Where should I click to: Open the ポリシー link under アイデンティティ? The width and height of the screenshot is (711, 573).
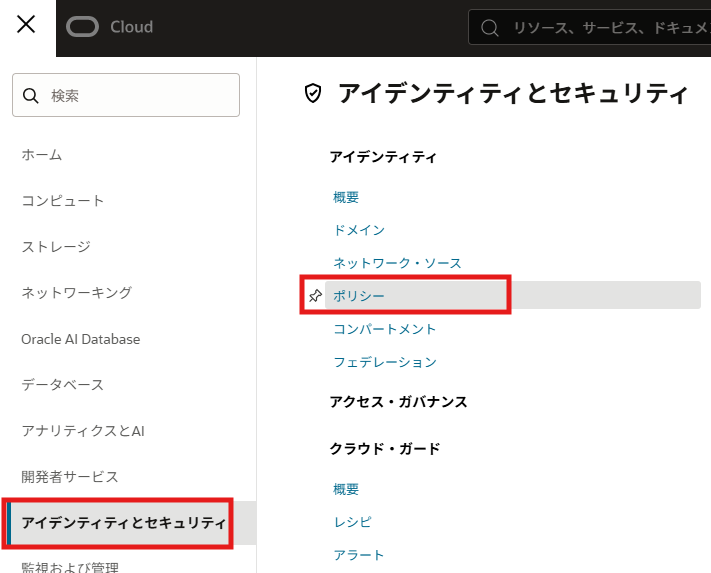coord(359,296)
